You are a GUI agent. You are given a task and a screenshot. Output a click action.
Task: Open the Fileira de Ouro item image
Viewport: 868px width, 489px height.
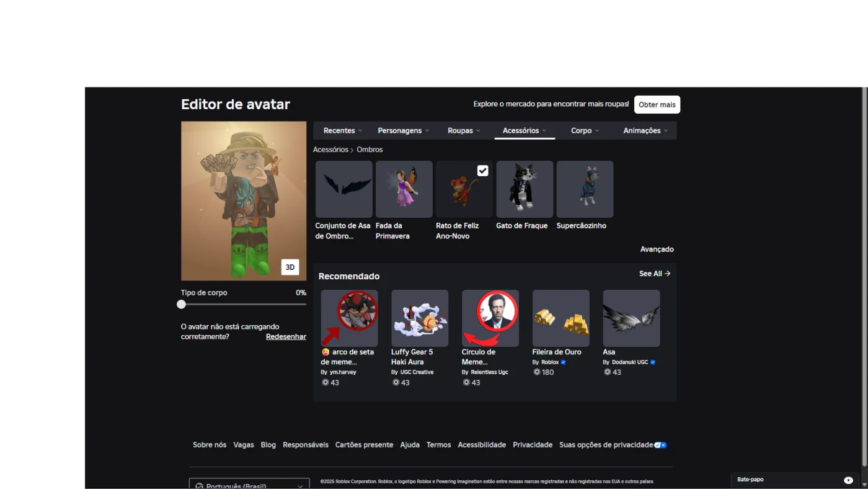click(561, 318)
